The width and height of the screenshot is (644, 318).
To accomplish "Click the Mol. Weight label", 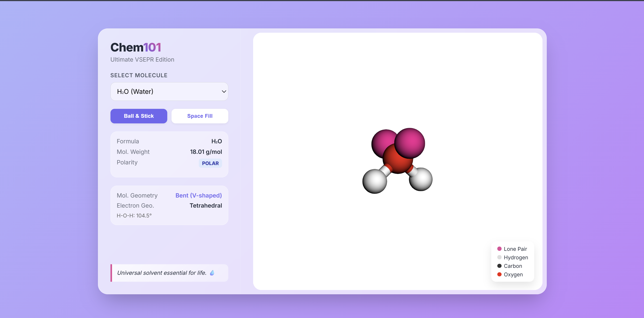I will (x=133, y=152).
